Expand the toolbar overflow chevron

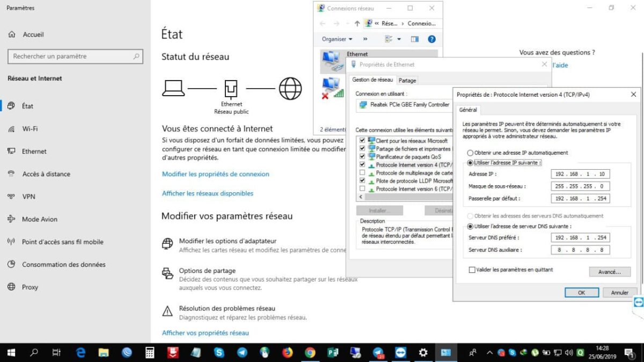click(x=365, y=39)
